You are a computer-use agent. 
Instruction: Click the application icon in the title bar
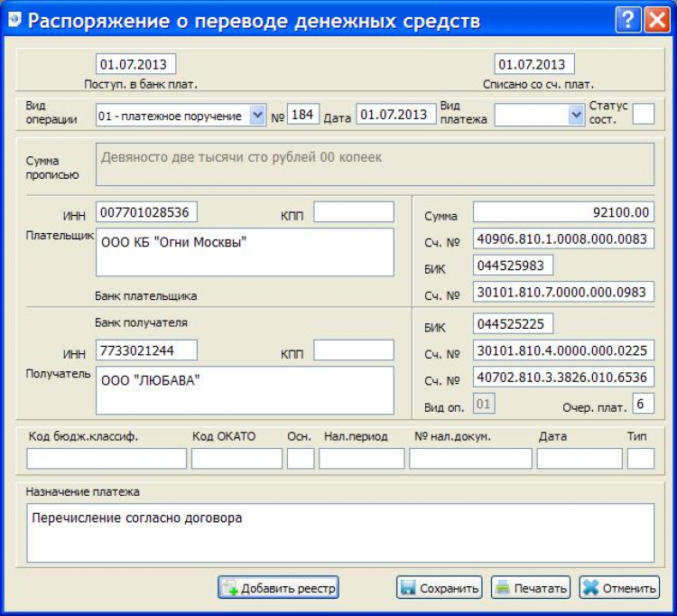tap(14, 20)
